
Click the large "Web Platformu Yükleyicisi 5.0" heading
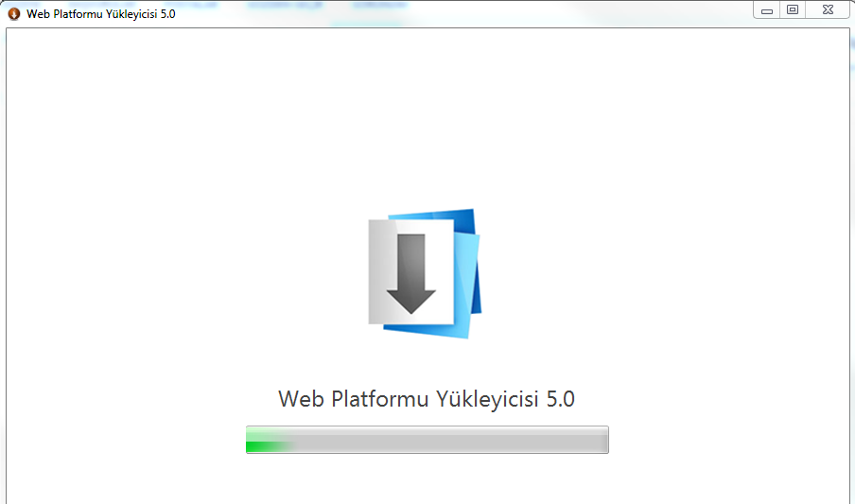click(x=427, y=399)
